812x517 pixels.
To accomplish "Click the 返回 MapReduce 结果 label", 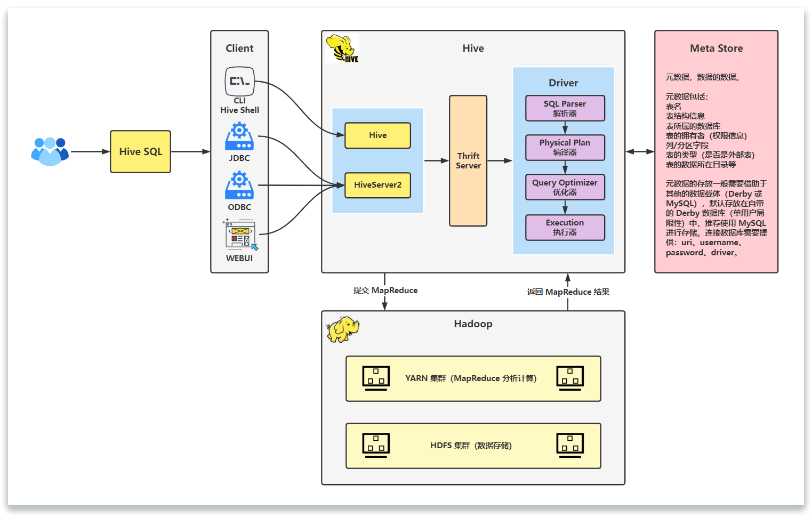I will coord(568,292).
